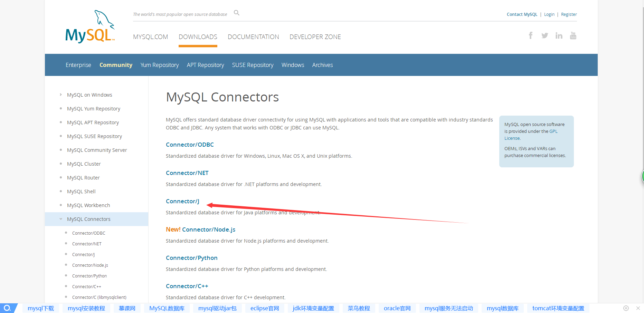Screen dimensions: 644x313
Task: Expand the MySQL on Windows sidebar item
Action: click(61, 95)
